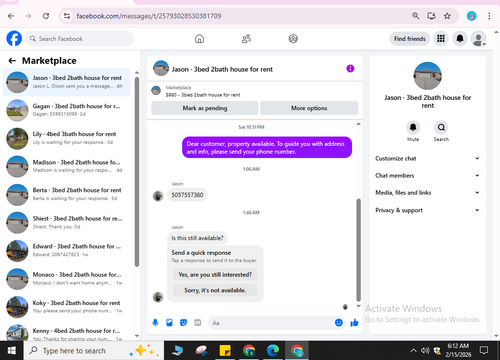
Task: Send a voice clip with microphone icon
Action: [155, 323]
